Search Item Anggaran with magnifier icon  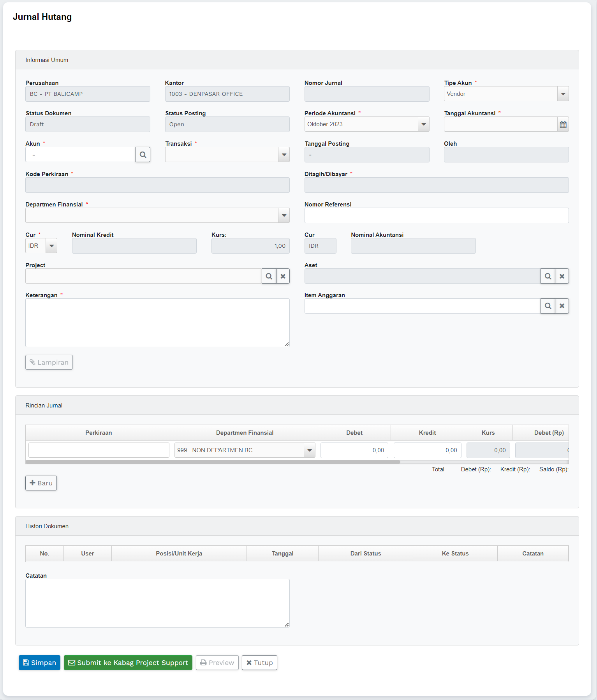(548, 306)
